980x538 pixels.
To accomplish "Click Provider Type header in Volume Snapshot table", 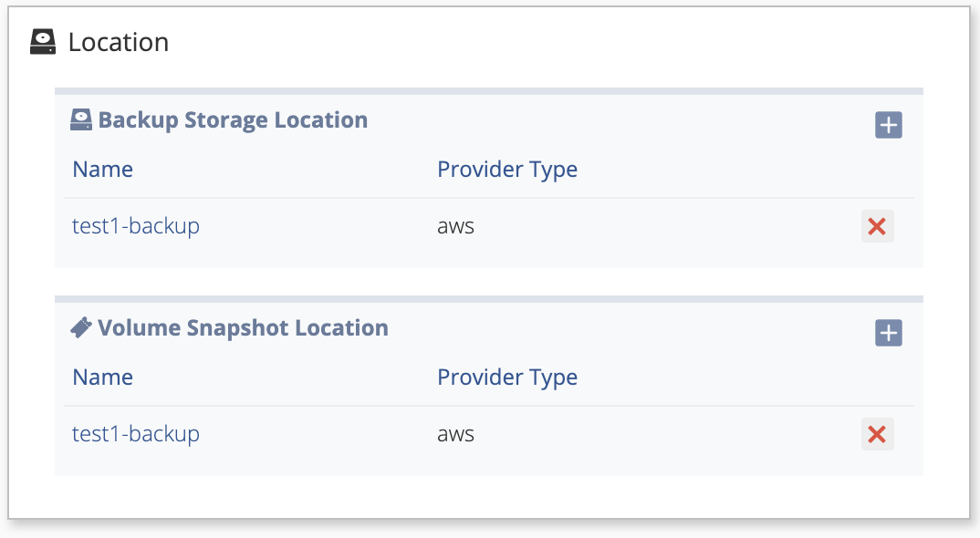I will tap(506, 378).
